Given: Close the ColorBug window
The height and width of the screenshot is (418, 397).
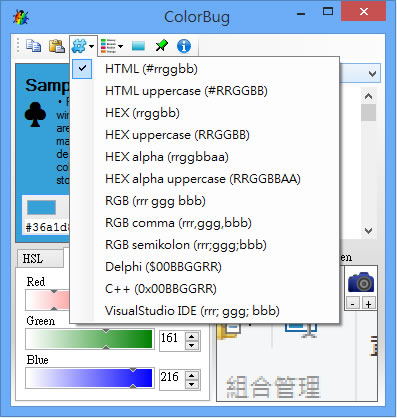Looking at the screenshot, I should pos(364,12).
